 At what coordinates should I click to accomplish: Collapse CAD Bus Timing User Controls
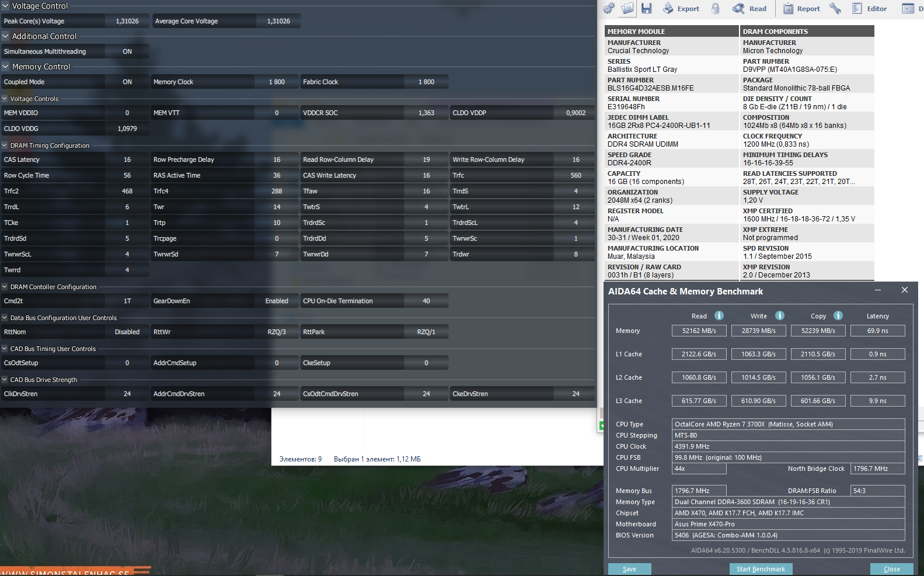pyautogui.click(x=5, y=349)
